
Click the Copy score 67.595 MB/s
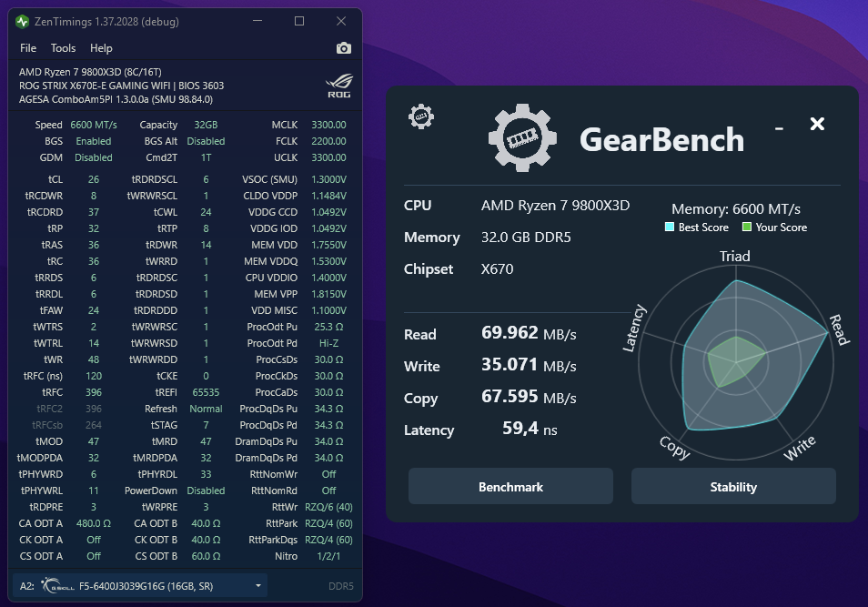pyautogui.click(x=529, y=397)
